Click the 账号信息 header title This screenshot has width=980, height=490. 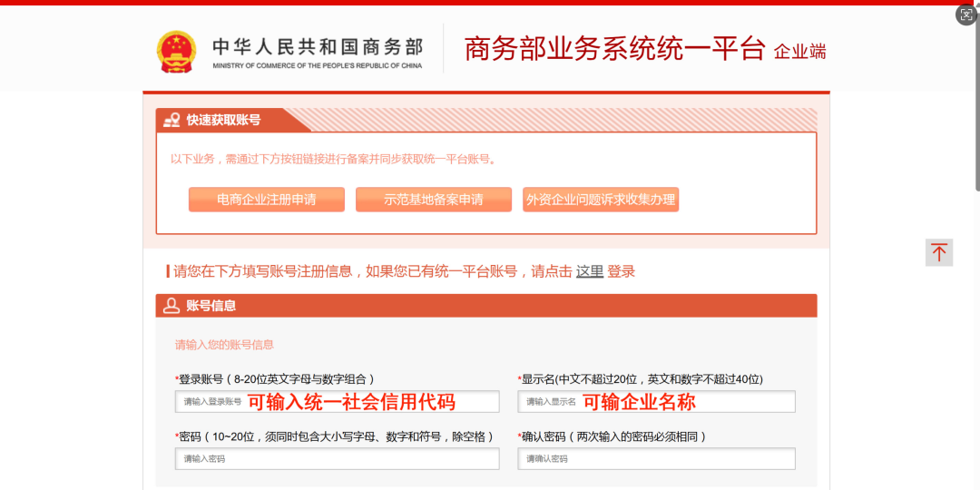(211, 306)
